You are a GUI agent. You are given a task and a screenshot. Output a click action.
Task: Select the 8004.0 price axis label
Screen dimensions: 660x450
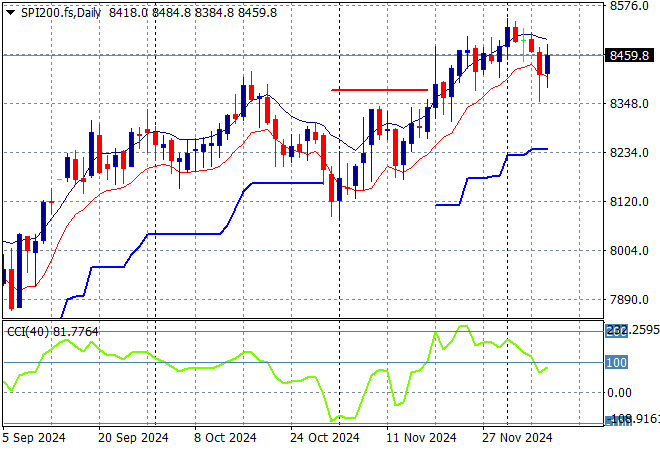coord(629,250)
